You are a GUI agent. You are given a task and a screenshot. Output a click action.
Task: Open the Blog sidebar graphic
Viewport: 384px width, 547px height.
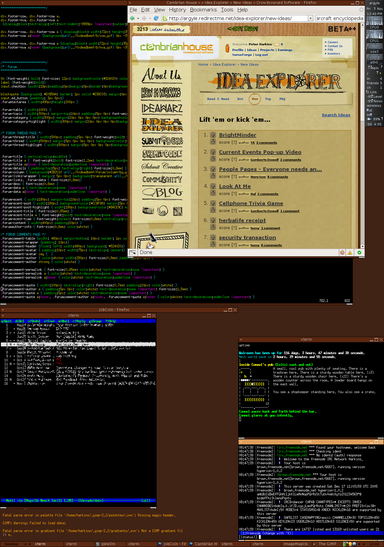[x=162, y=193]
